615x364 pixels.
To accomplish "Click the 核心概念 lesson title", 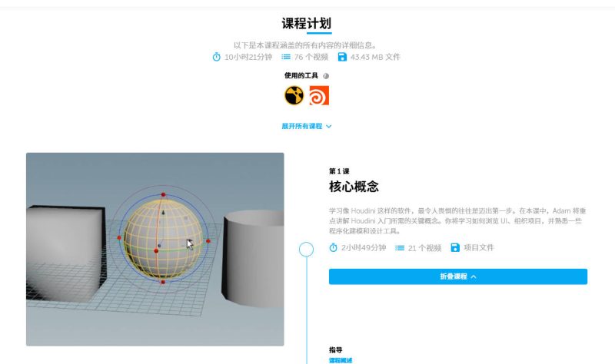I will coord(354,187).
